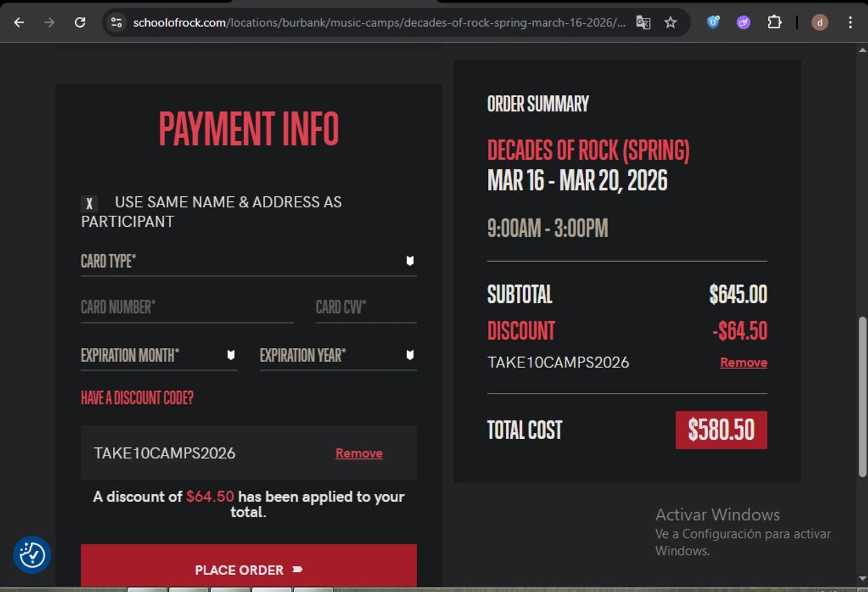The height and width of the screenshot is (592, 868).
Task: Click the Mar 16 - Mar 20, 2026 dates
Action: 577,181
